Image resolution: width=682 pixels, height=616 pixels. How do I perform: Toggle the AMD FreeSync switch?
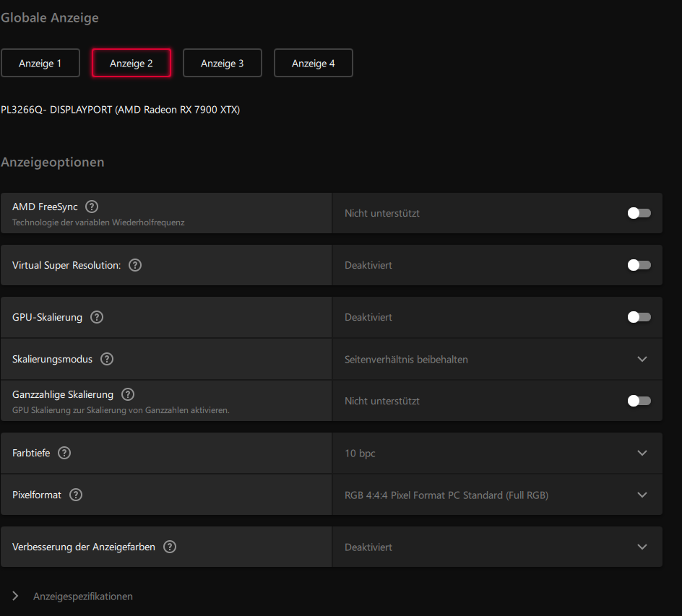pos(639,213)
